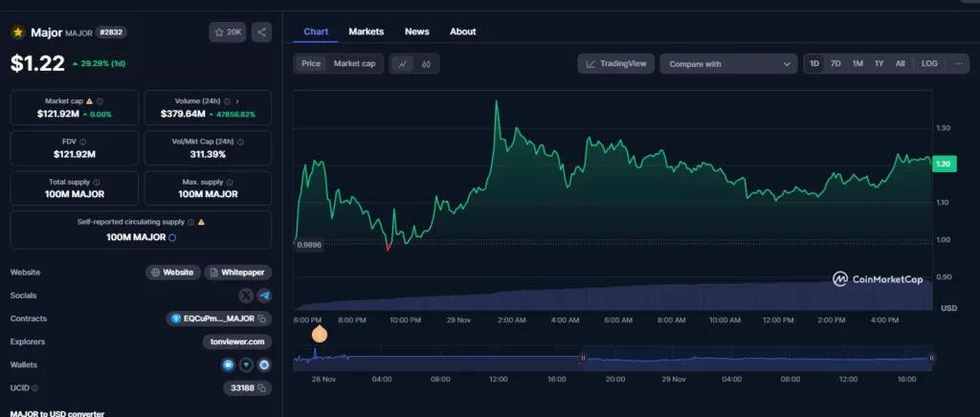Switch chart to Price view
Screen dimensions: 980x417
pos(311,64)
